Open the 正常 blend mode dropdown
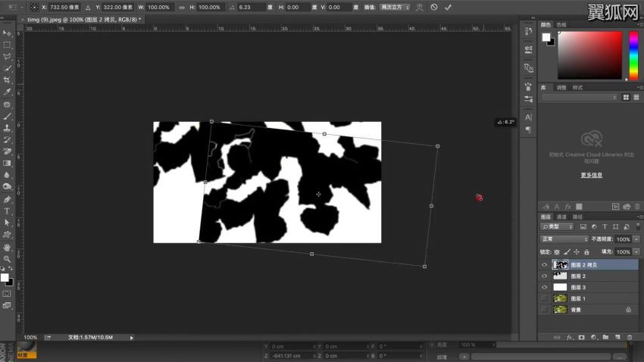 (x=564, y=239)
